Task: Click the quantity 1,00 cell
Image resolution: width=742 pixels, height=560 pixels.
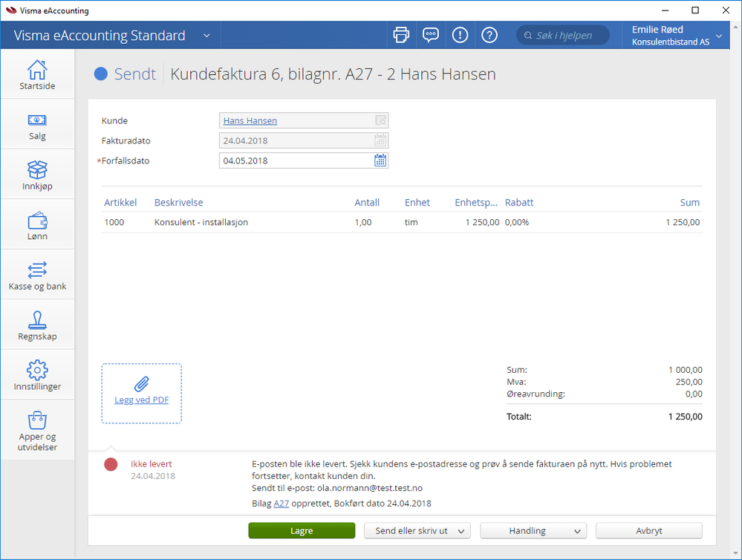Action: pyautogui.click(x=363, y=222)
